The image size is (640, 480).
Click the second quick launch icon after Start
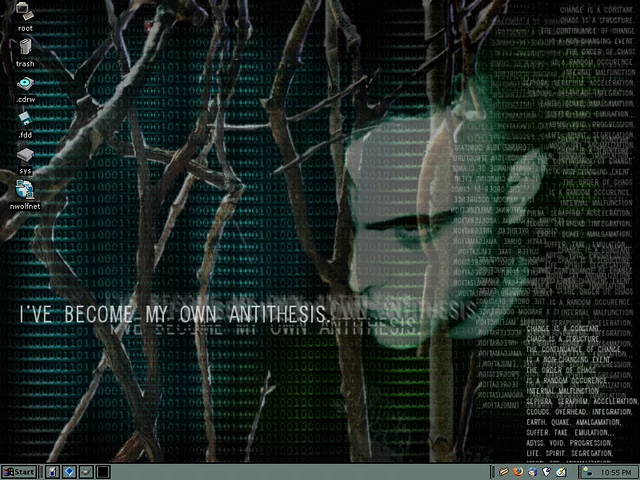pyautogui.click(x=69, y=472)
